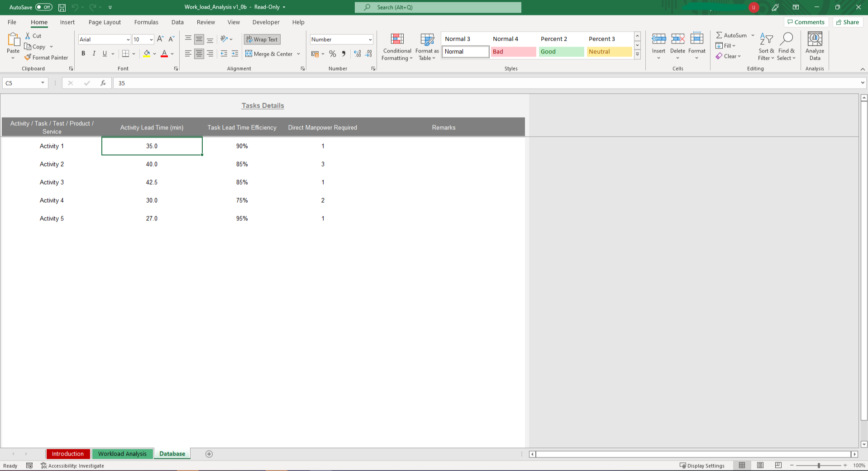Image resolution: width=868 pixels, height=471 pixels.
Task: Increase the cell indent
Action: (x=235, y=53)
